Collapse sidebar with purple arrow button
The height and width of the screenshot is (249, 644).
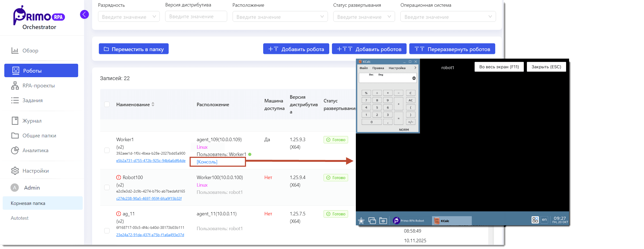pos(84,14)
